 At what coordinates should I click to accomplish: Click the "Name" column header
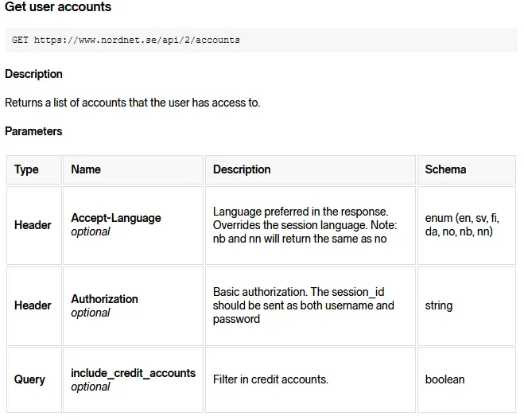86,169
